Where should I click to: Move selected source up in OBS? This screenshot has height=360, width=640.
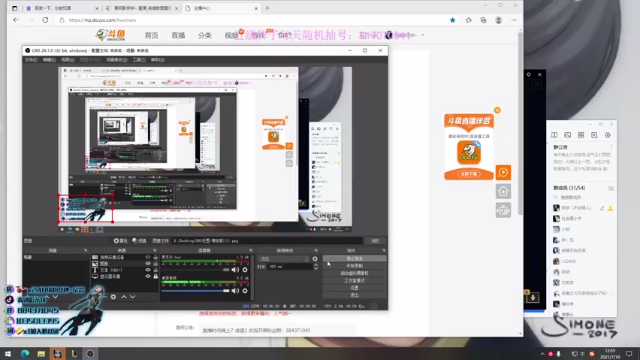pos(124,297)
